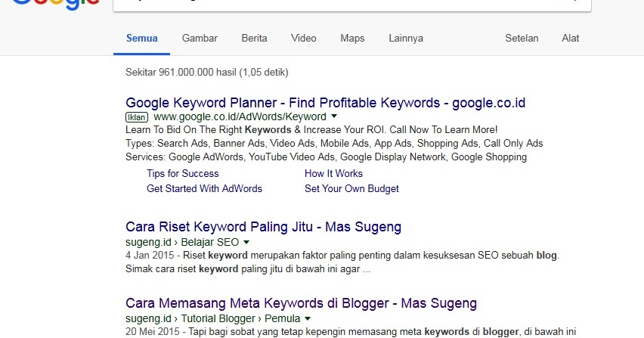Viewport: 644px width, 338px height.
Task: Click Set Your Own Budget link
Action: [351, 188]
